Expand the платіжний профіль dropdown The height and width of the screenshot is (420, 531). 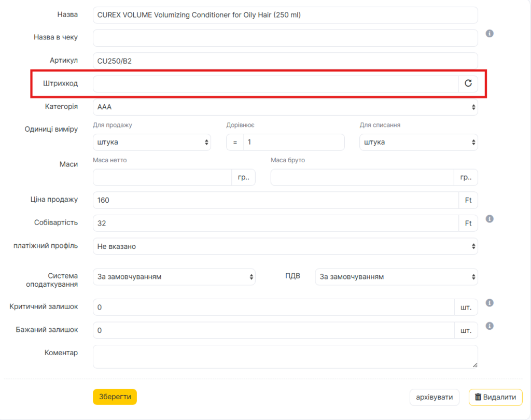pos(285,246)
